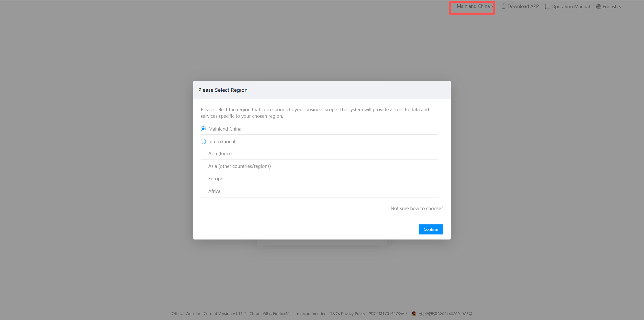Choose Asia (other countries/regions) option
Screen dimensions: 644x320
click(x=239, y=166)
